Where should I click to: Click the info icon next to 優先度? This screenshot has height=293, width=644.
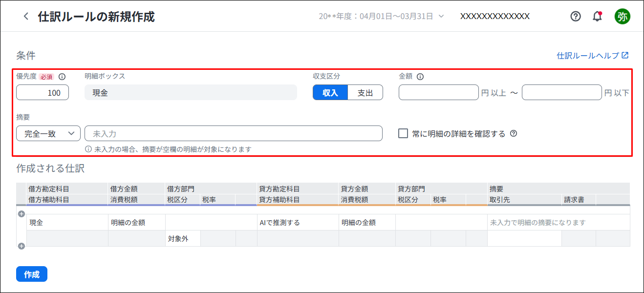click(x=62, y=77)
